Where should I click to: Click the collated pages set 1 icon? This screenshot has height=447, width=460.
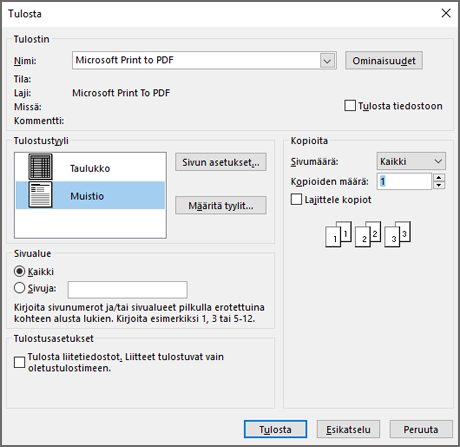click(338, 234)
